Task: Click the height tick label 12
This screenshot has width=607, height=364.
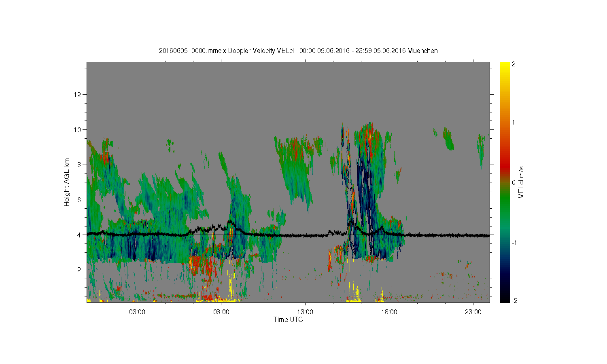Action: click(78, 95)
